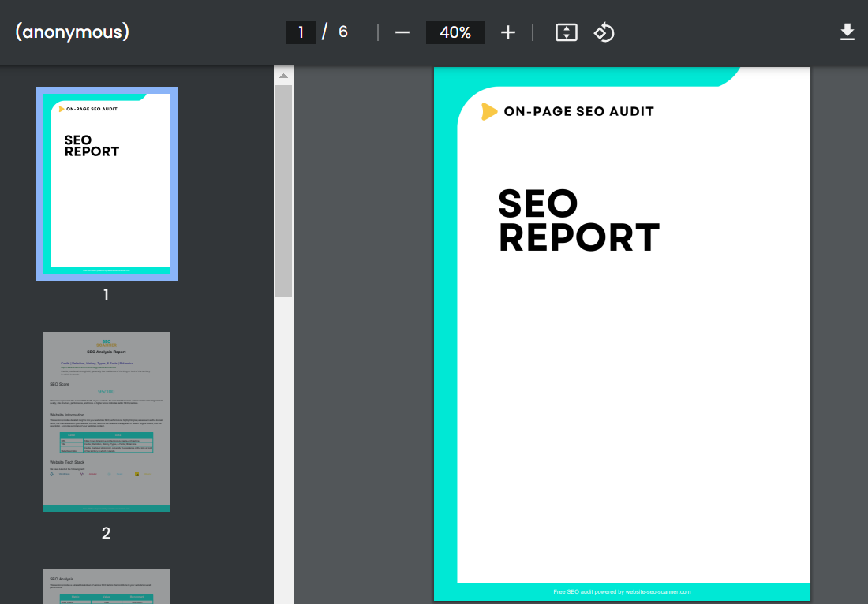Click the thumbnail label number 1

coord(107,295)
